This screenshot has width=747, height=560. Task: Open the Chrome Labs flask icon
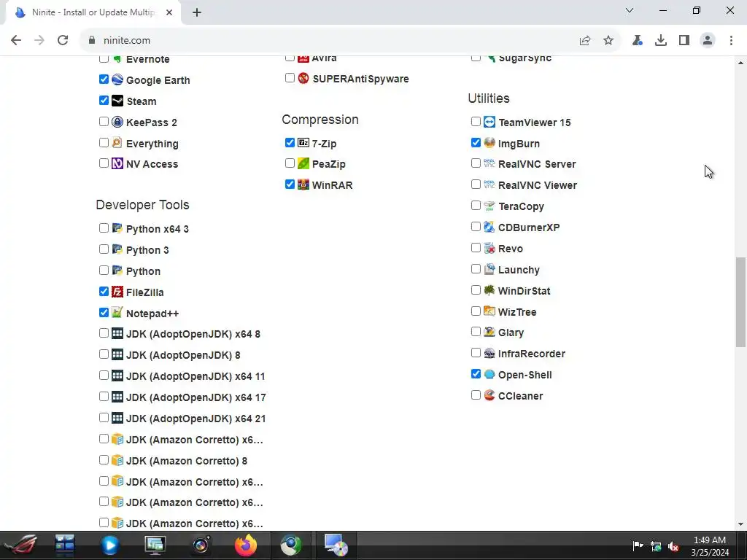638,41
